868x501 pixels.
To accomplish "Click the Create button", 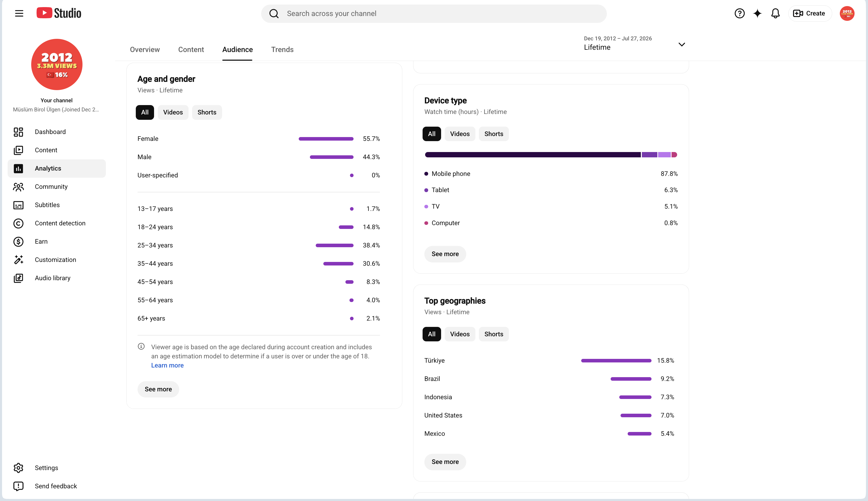I will tap(810, 13).
